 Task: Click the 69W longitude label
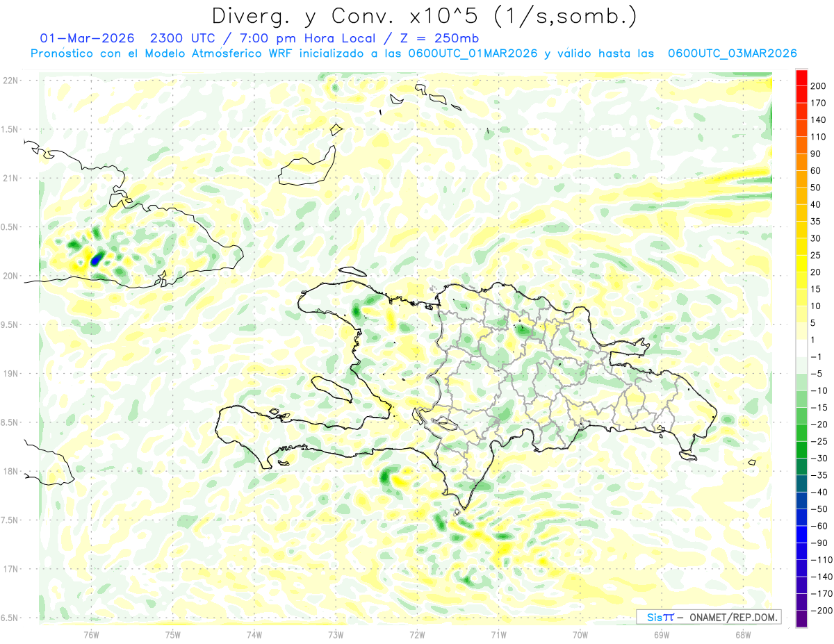662,634
